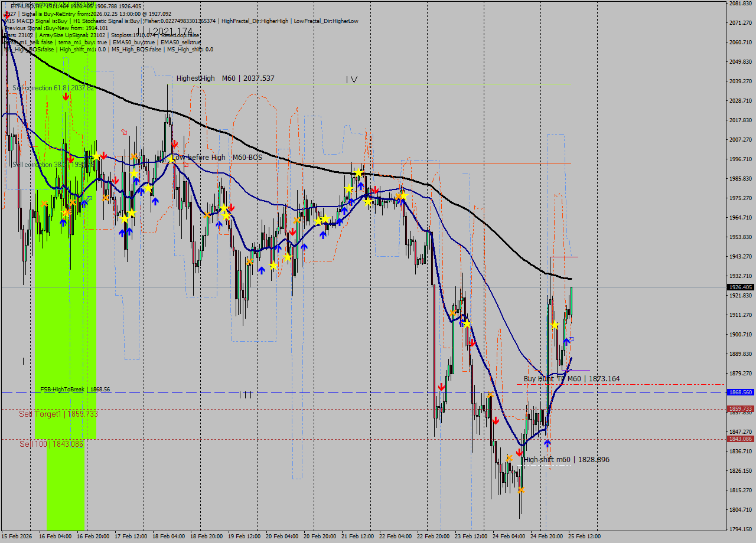756x543 pixels.
Task: Click the hollow red arrow near 17 Feb 12:00
Action: [x=124, y=132]
